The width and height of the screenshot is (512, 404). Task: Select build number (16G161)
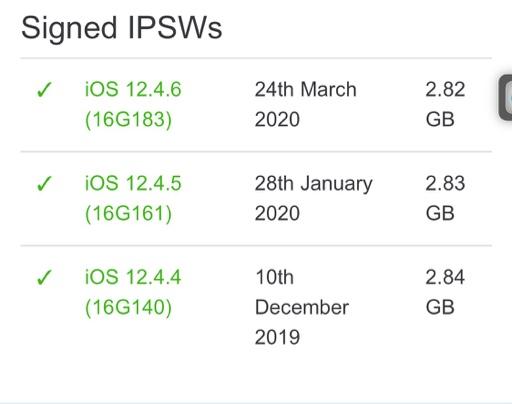pyautogui.click(x=128, y=214)
